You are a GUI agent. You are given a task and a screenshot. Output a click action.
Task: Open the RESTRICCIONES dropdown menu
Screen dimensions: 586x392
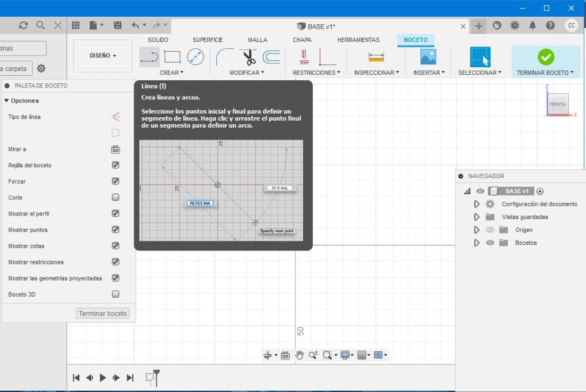(316, 72)
